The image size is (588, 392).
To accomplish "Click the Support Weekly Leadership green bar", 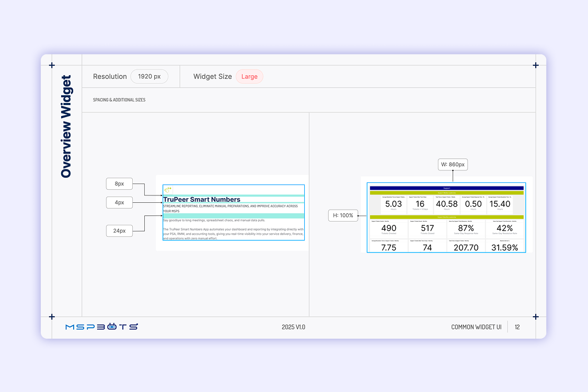I will pos(447,193).
